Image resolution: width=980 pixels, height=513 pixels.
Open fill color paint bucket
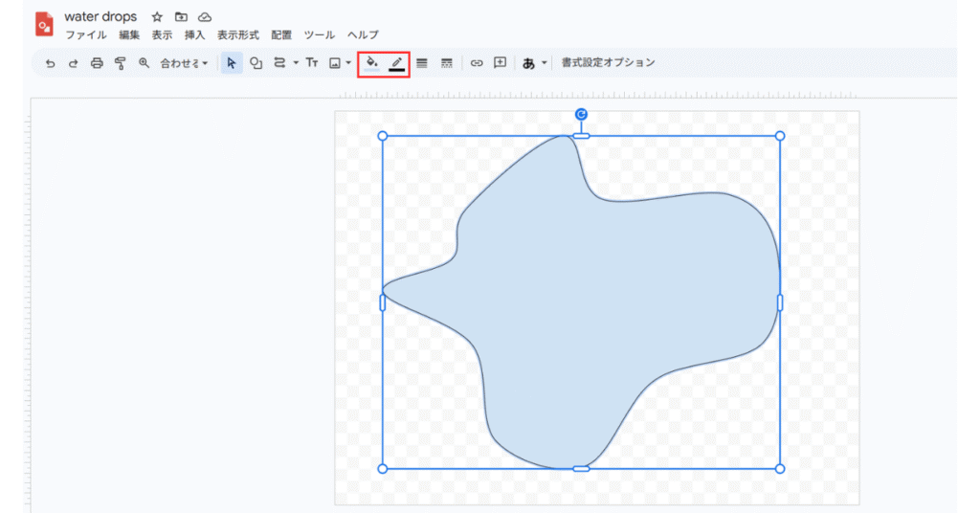[372, 63]
